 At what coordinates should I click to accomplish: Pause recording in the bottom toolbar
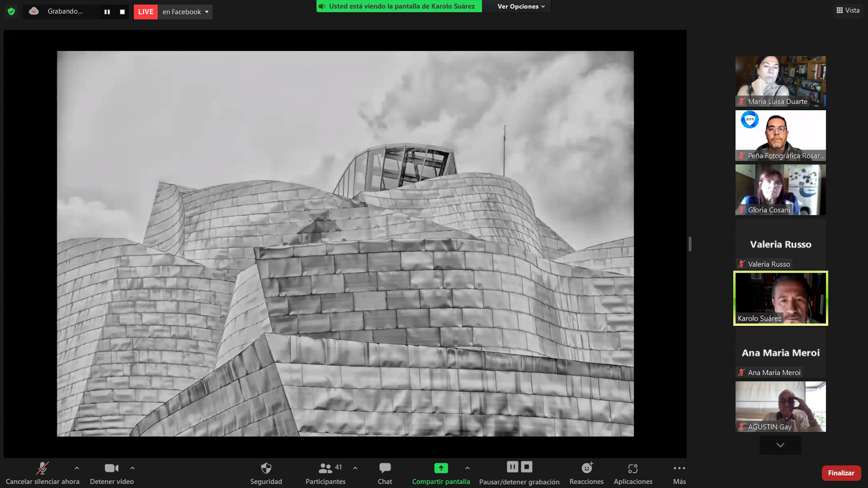(x=512, y=467)
